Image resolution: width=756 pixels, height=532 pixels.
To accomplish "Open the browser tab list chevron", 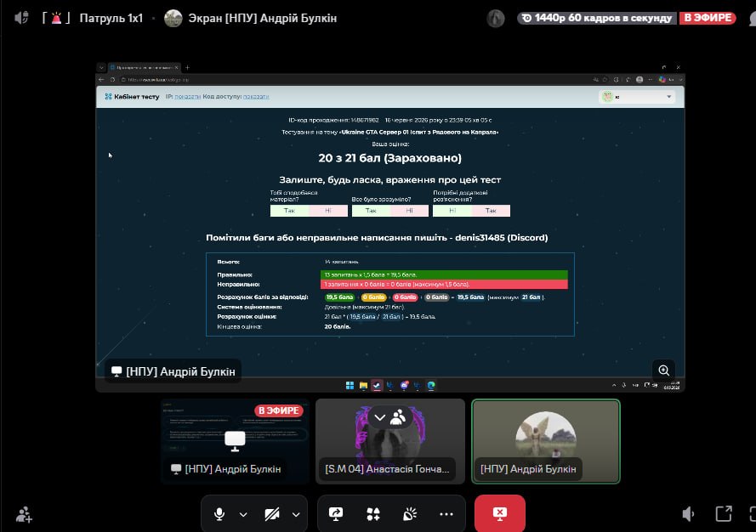I will 101,67.
